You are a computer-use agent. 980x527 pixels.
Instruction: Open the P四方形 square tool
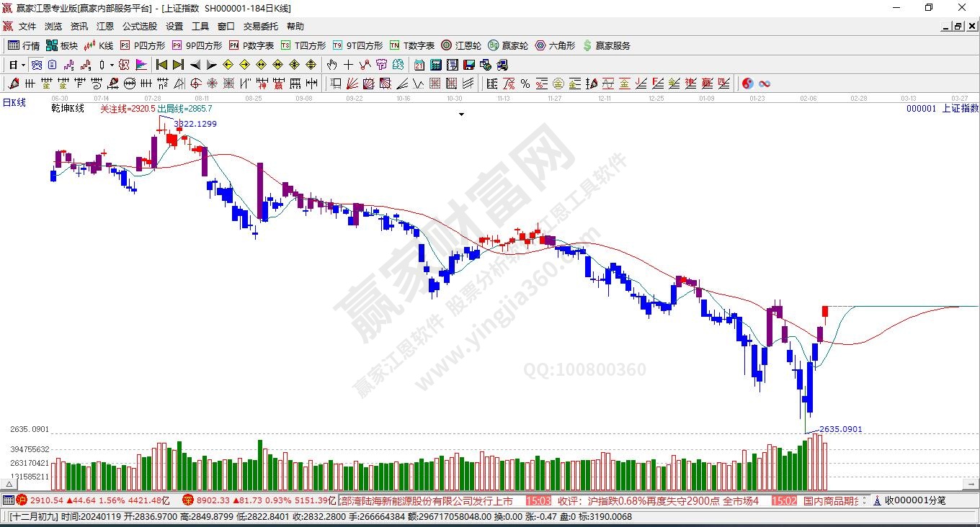[x=143, y=45]
